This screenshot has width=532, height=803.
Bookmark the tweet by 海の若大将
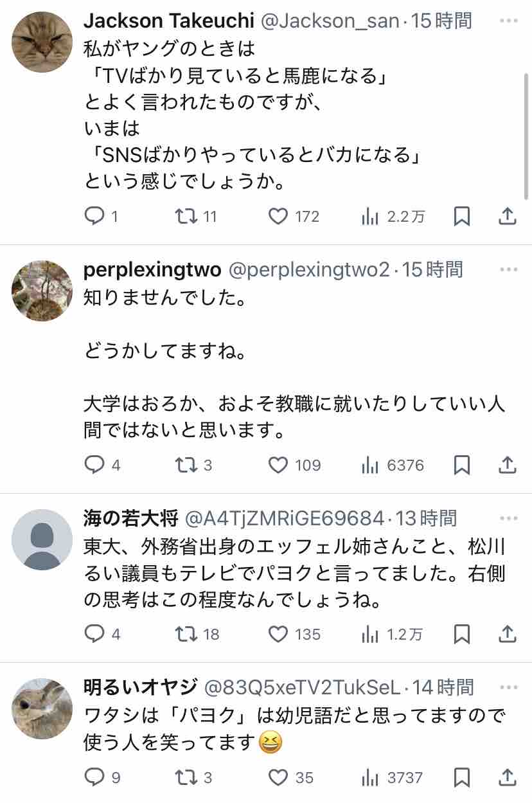461,635
